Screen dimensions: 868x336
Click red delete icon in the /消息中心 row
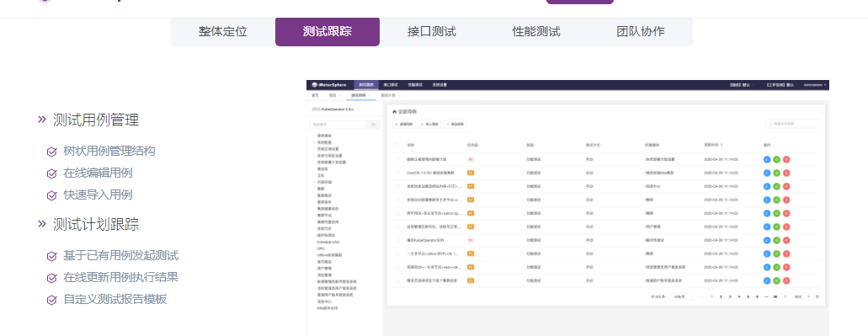786,187
